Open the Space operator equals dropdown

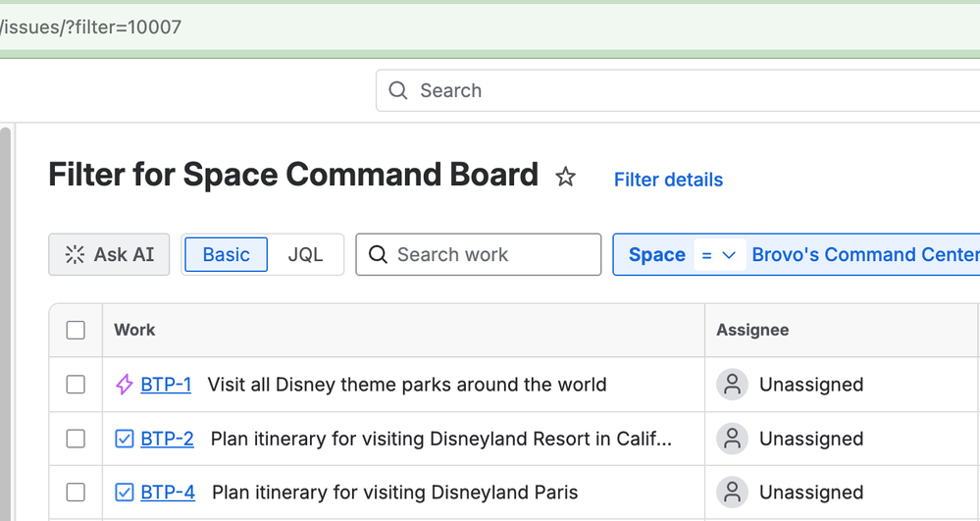[x=719, y=254]
